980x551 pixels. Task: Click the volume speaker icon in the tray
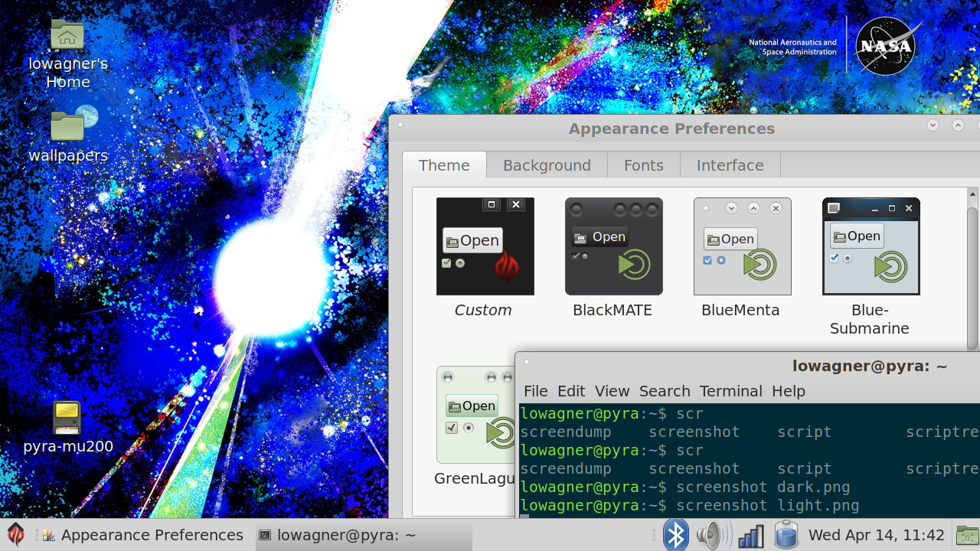click(x=713, y=535)
